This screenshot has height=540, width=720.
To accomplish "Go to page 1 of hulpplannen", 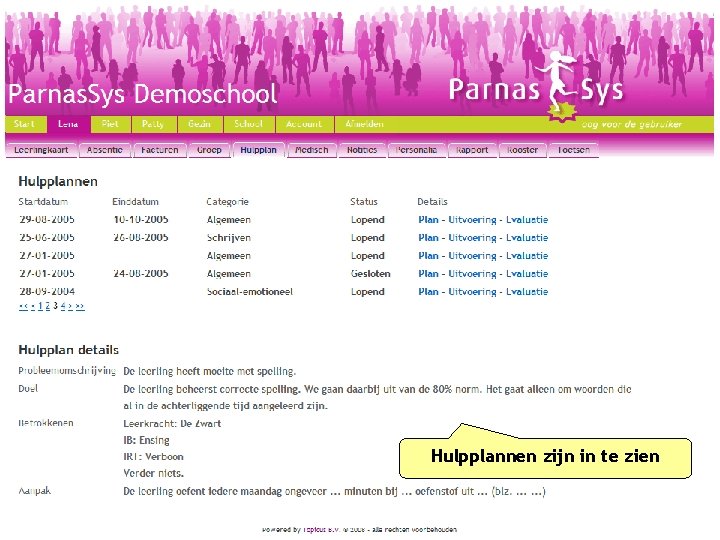I will (x=40, y=306).
